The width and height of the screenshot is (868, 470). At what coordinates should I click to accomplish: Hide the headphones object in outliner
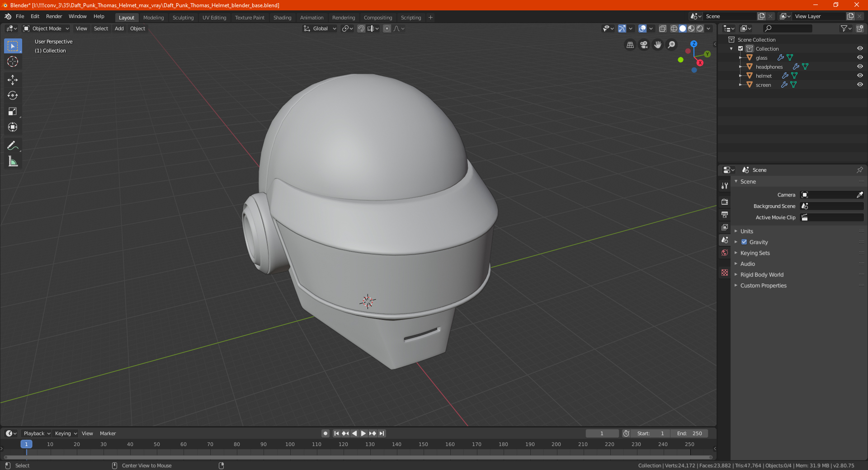[x=860, y=66]
